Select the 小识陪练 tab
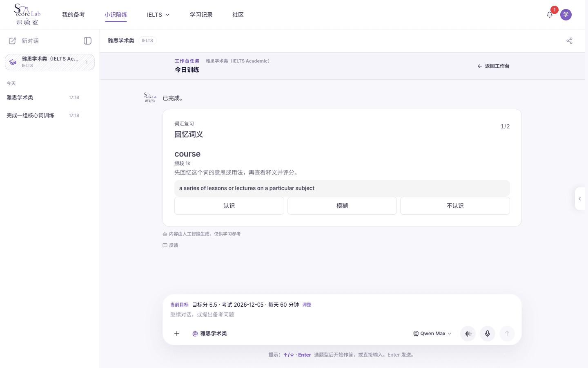This screenshot has width=588, height=368. pos(116,15)
